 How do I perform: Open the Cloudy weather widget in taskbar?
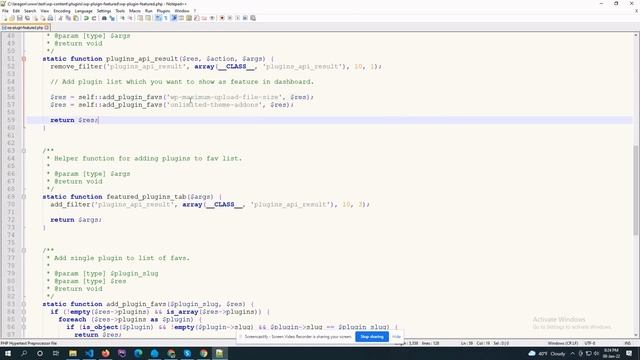[547, 353]
